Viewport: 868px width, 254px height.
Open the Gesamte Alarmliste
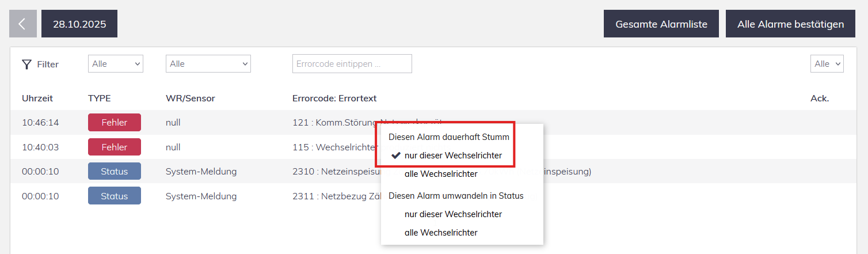click(x=661, y=24)
